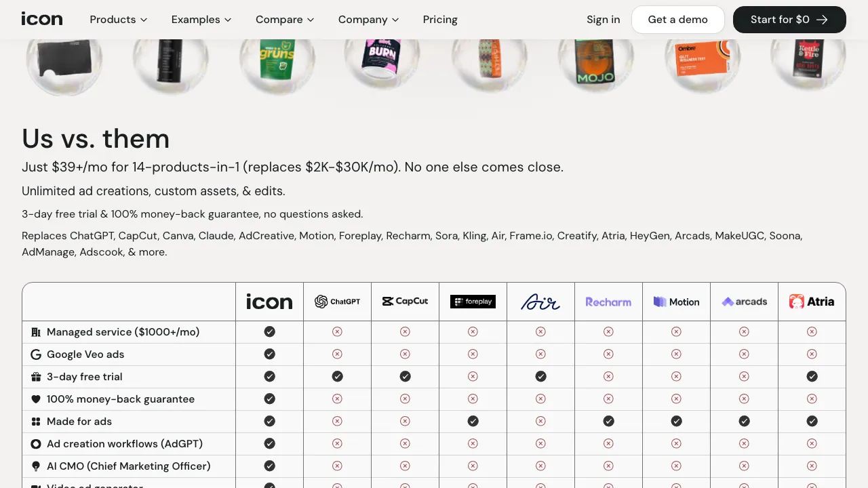Image resolution: width=868 pixels, height=488 pixels.
Task: Click the Atria logo in the comparison table
Action: [x=812, y=301]
